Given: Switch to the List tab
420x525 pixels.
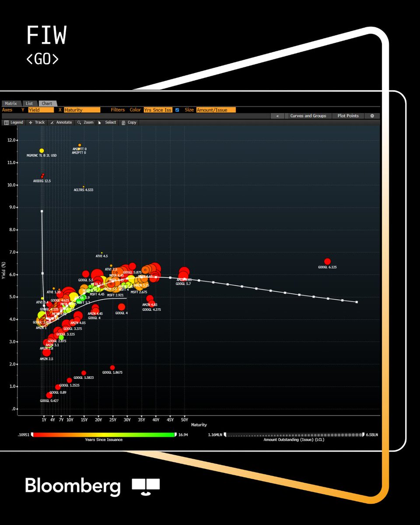Looking at the screenshot, I should click(x=29, y=104).
